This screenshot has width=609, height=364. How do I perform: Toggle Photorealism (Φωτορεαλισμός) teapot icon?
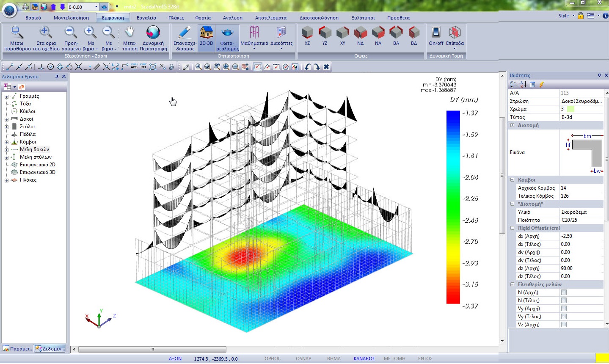click(227, 38)
